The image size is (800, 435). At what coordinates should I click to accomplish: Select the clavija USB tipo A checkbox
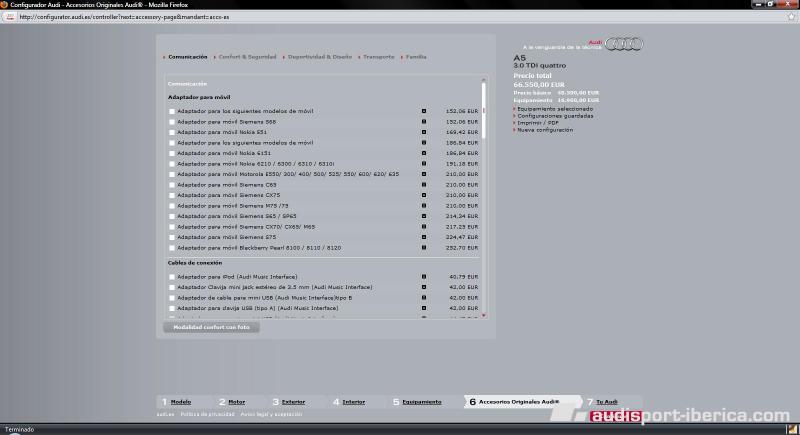(172, 309)
